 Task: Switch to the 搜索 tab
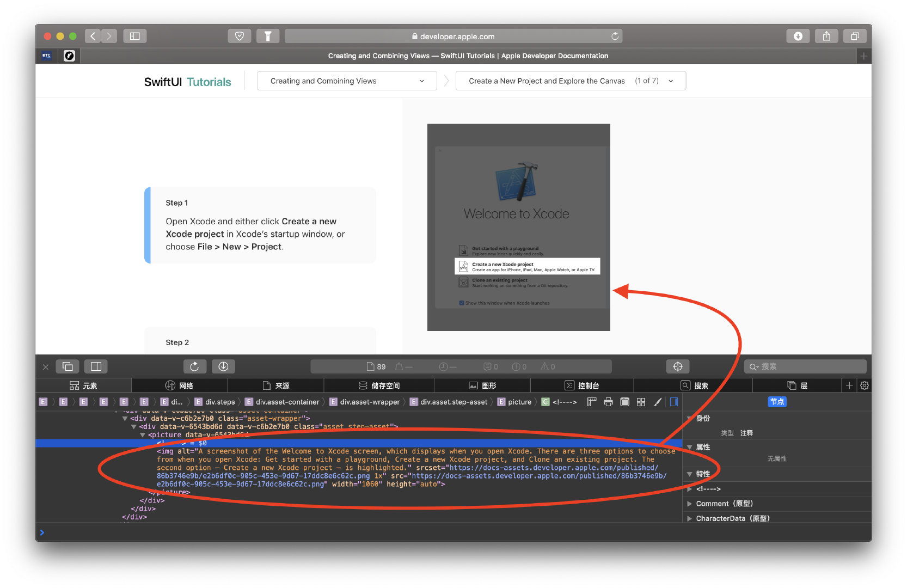click(694, 385)
